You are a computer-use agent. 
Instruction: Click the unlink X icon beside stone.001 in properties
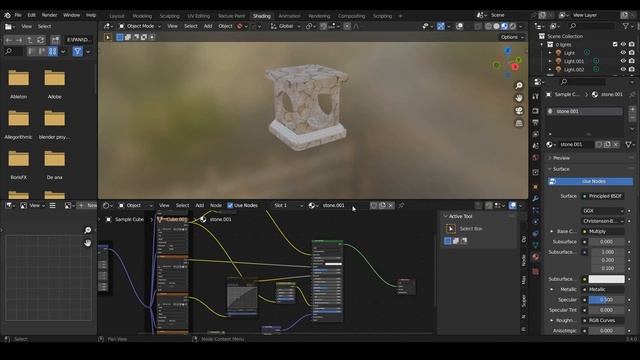click(x=616, y=144)
